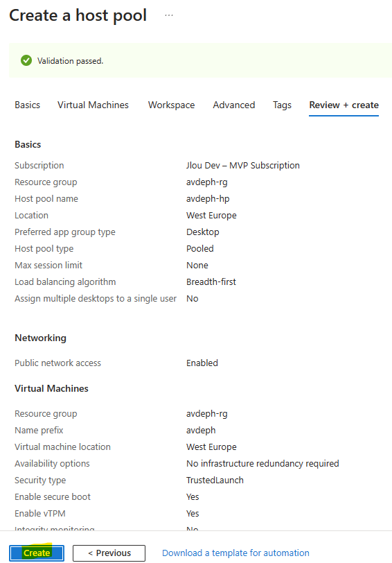
Task: Click the Create a host pool title
Action: click(78, 15)
